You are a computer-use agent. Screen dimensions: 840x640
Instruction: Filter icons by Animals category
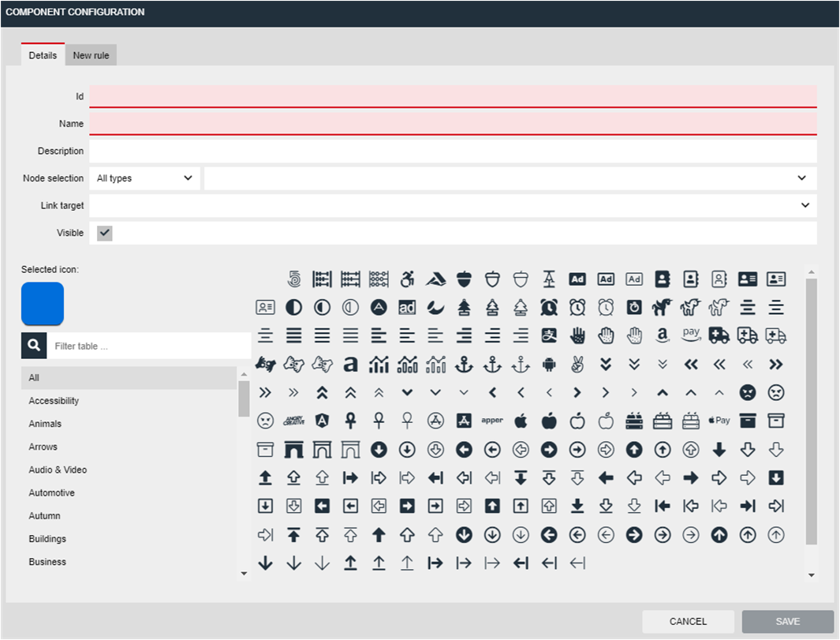point(129,424)
